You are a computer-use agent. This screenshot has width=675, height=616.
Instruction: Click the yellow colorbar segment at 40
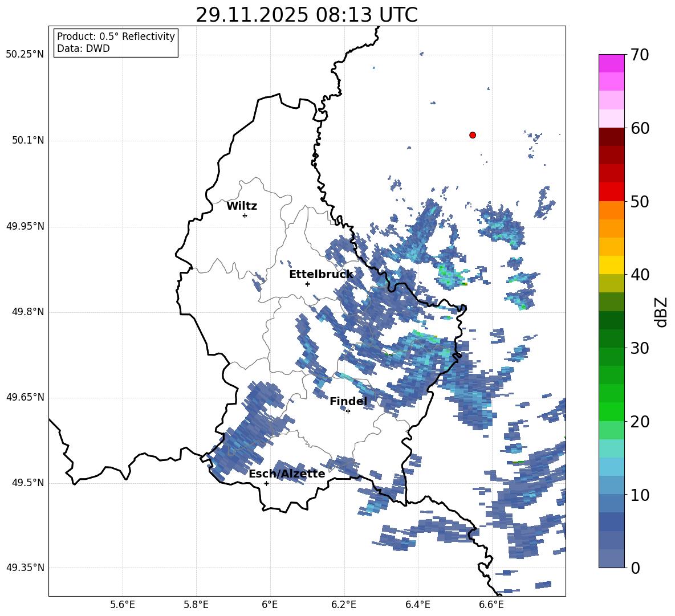(611, 265)
